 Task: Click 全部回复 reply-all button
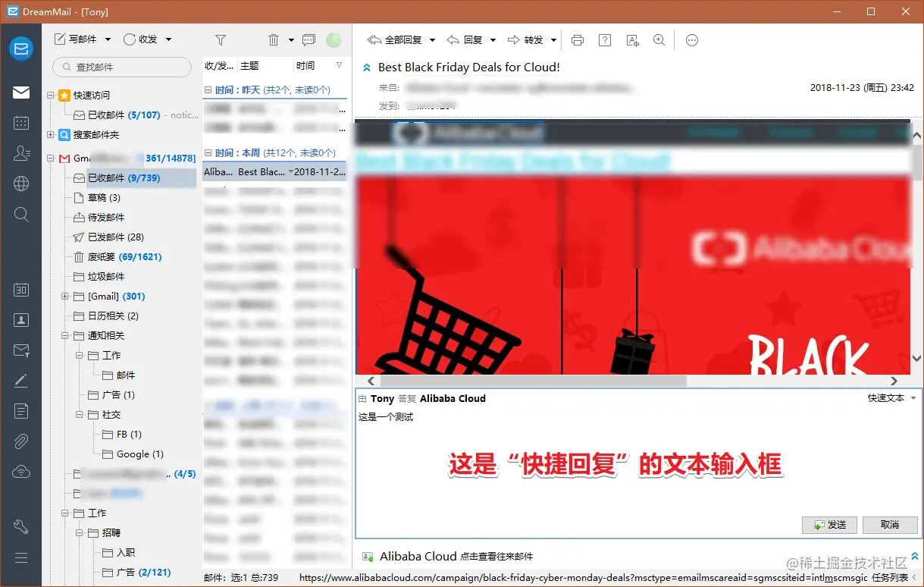click(x=395, y=40)
